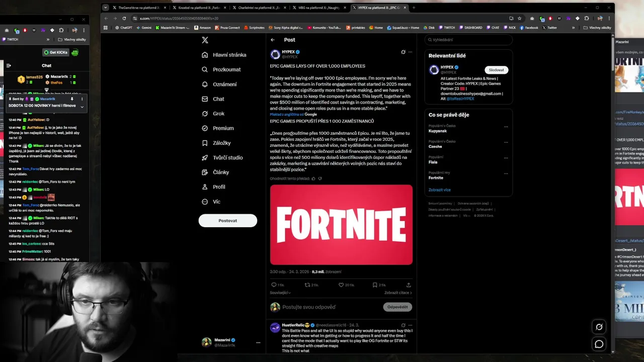Viewport: 644px width, 362px height.
Task: Repost the HYPEX post (2 tis.)
Action: click(x=311, y=285)
